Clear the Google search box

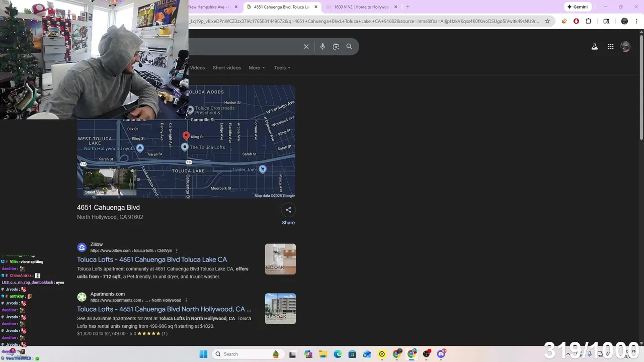pos(306,46)
